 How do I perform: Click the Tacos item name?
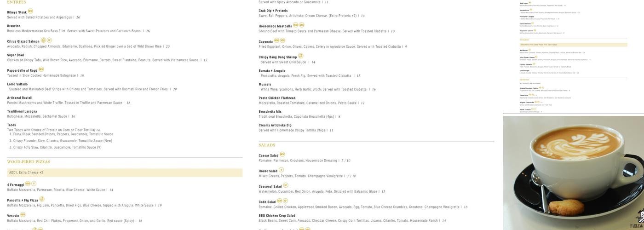click(11, 125)
